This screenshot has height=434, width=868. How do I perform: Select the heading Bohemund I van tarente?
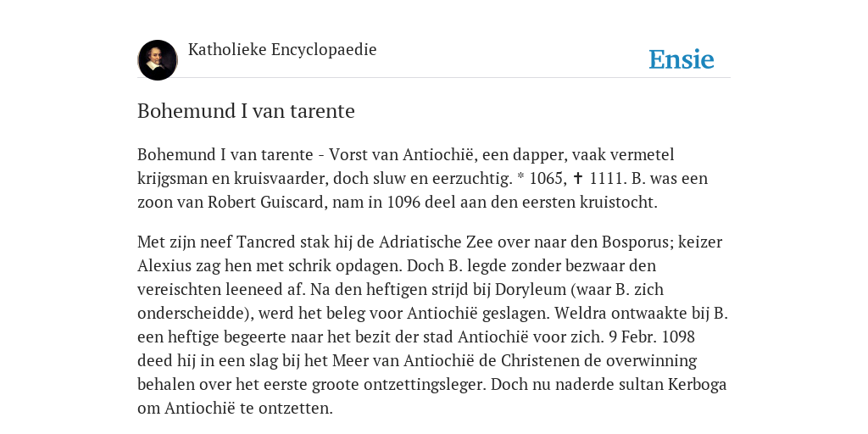tap(246, 111)
